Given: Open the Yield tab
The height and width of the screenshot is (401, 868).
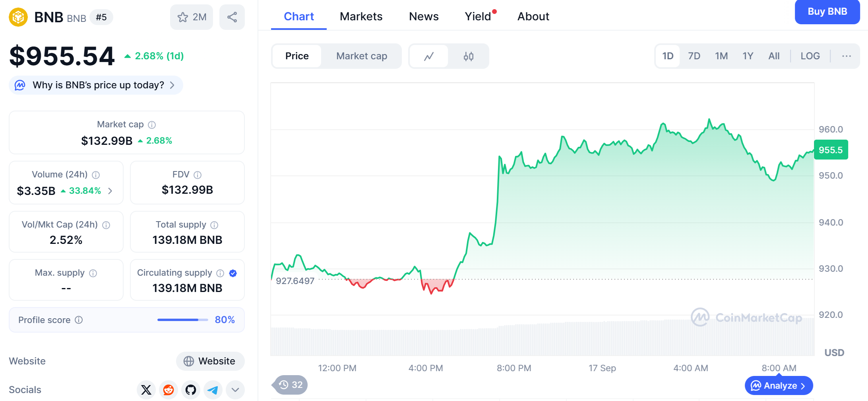Looking at the screenshot, I should coord(478,16).
